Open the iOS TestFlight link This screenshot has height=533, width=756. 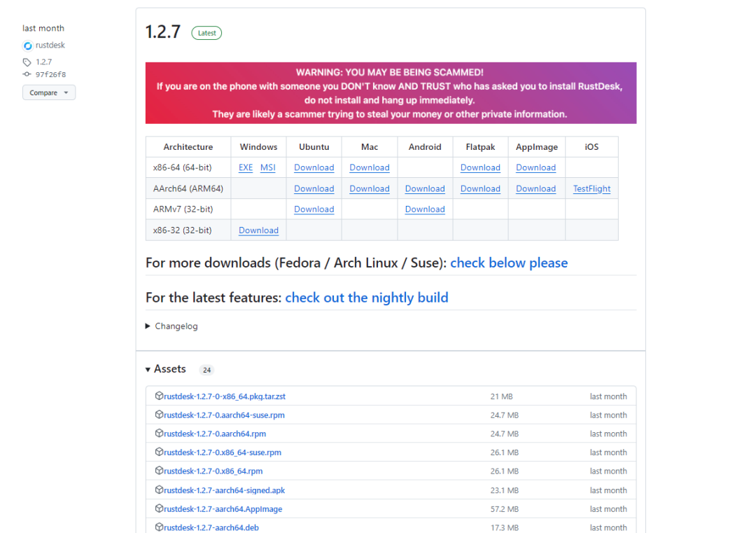591,189
